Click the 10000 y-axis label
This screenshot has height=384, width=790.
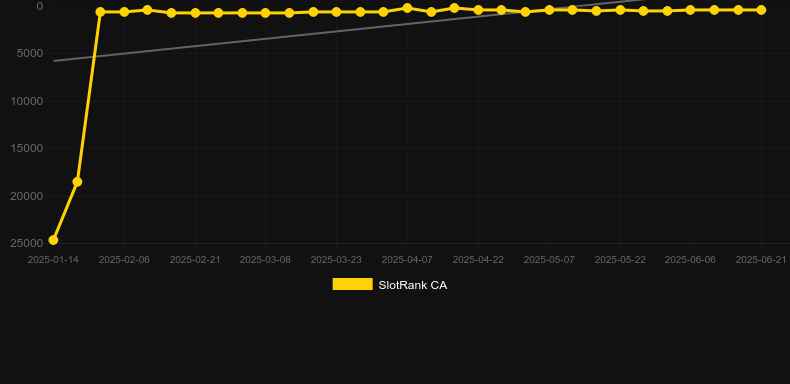(26, 101)
